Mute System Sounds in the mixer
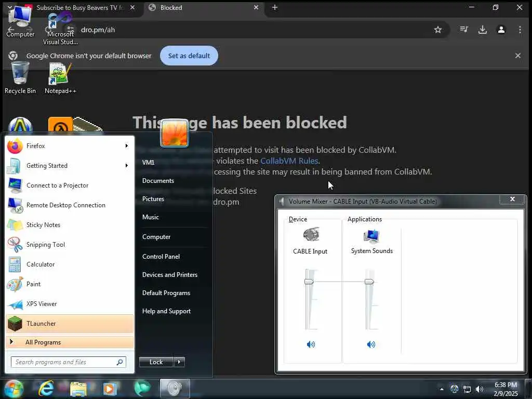532x399 pixels. click(x=371, y=344)
